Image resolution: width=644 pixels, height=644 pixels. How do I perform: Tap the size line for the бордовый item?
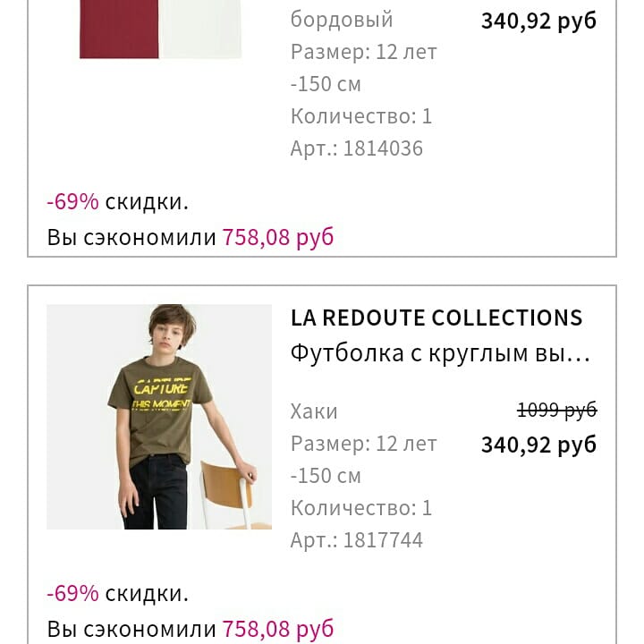point(363,52)
